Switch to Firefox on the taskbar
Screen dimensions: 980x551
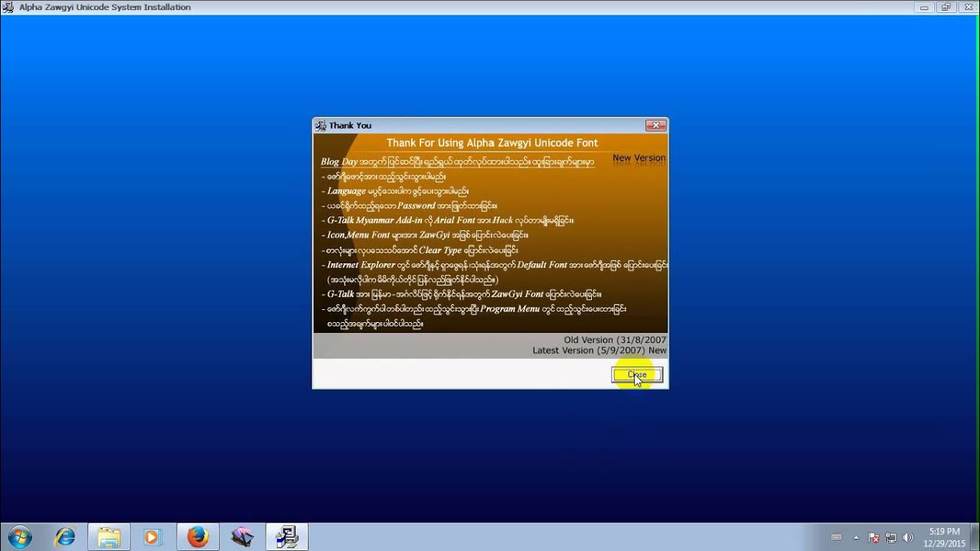point(198,537)
